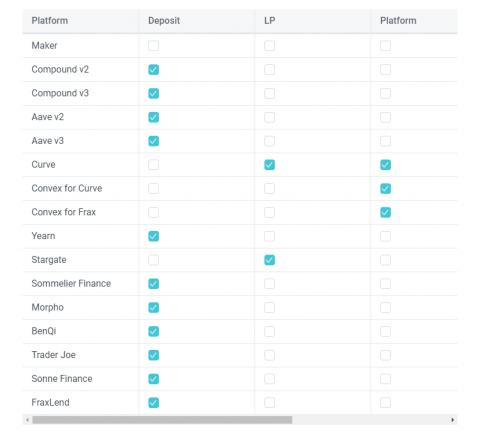The image size is (479, 437).
Task: Check the Deposit box for Maker
Action: coord(153,46)
